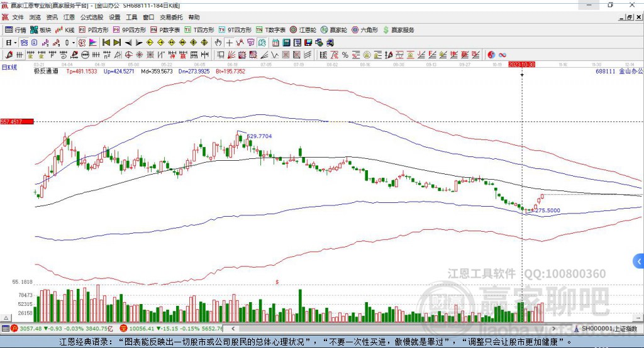The height and width of the screenshot is (348, 644).
Task: Click the 极反通道 indicator label
Action: pyautogui.click(x=46, y=71)
